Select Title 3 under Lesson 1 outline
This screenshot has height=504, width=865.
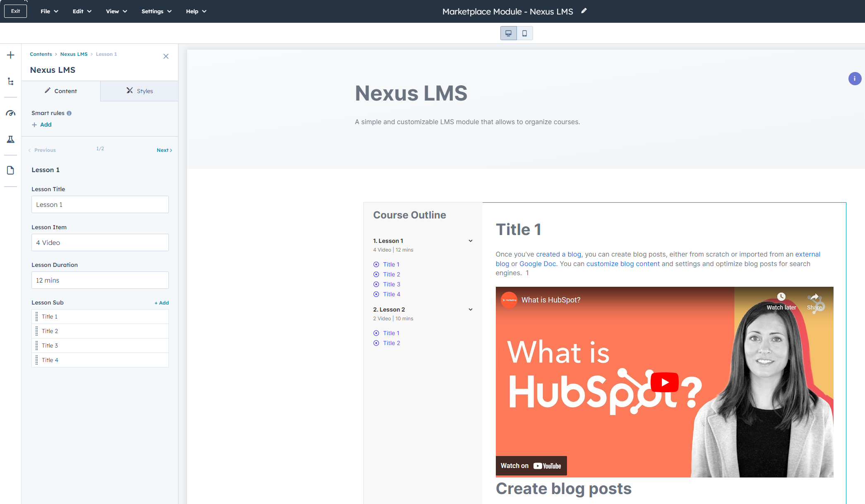click(x=392, y=284)
